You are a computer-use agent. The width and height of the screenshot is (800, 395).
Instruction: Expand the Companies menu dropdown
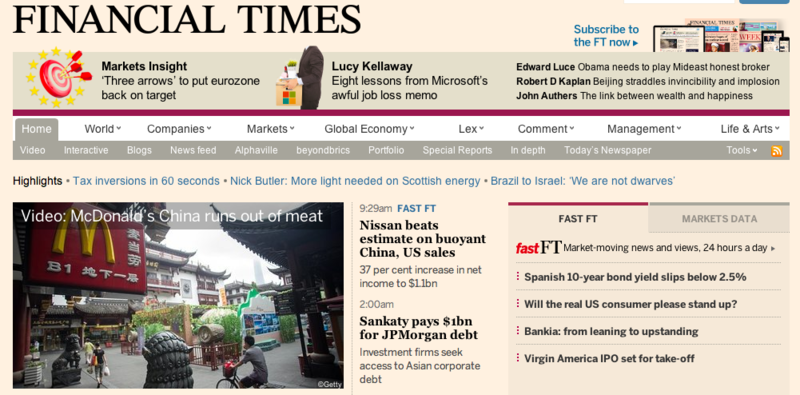[x=179, y=129]
